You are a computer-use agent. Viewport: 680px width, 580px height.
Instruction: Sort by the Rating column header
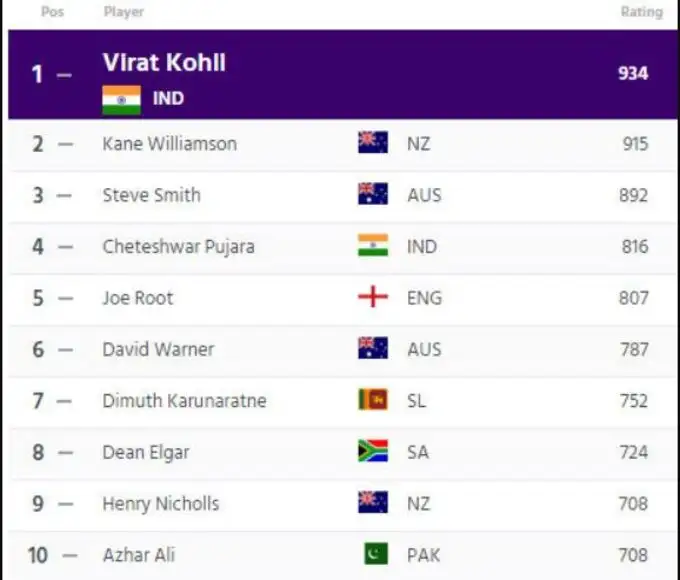[641, 12]
